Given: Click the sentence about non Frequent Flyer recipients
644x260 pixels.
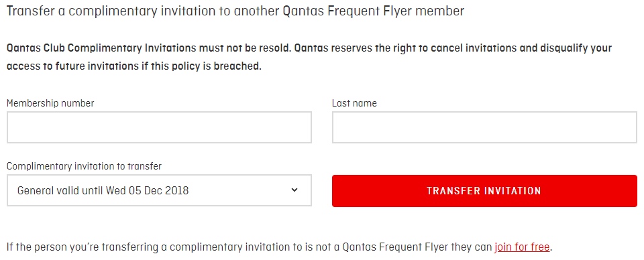Looking at the screenshot, I should pos(279,247).
